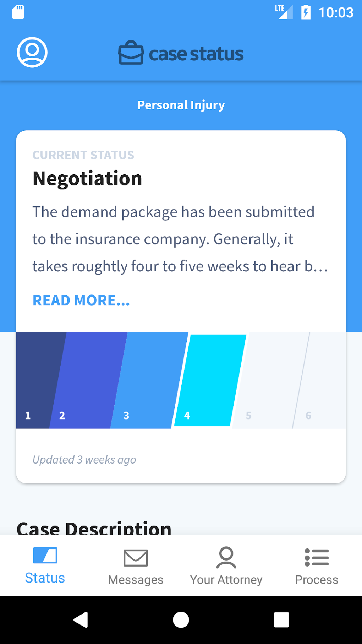Select stage 2 progress segment
Screen dimensions: 362x644
click(x=89, y=380)
